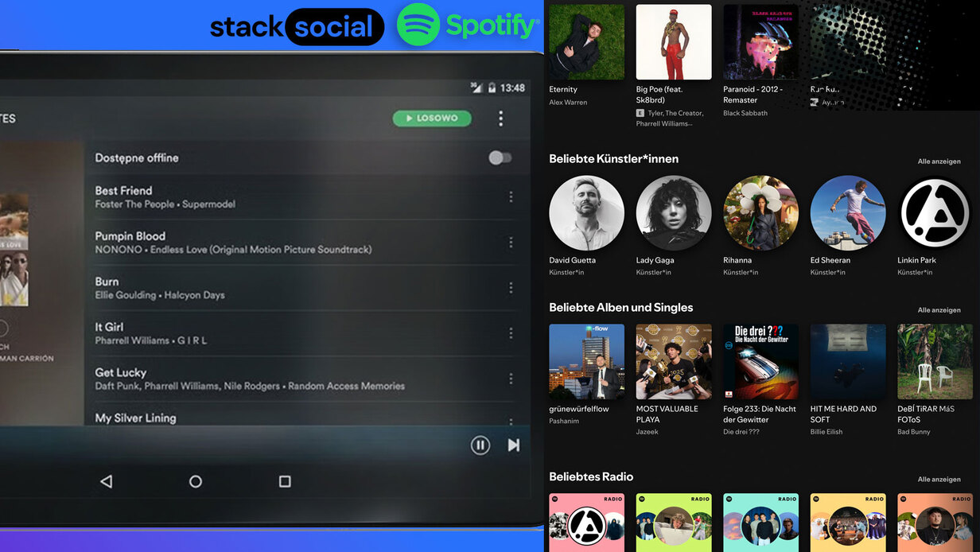Open Lady Gaga's artist picture

[674, 213]
